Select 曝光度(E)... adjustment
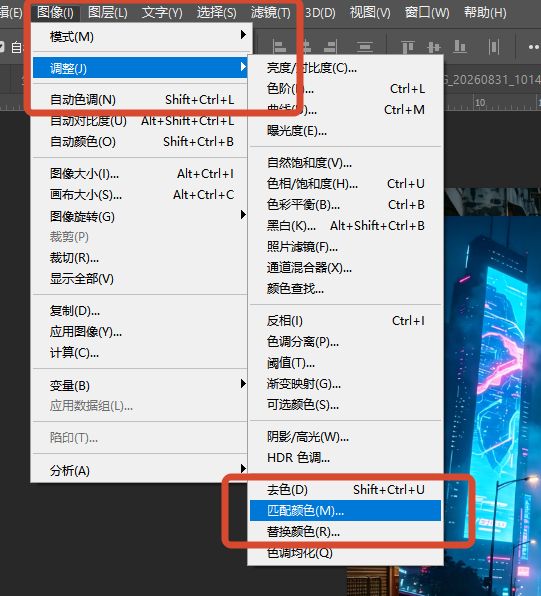Viewport: 541px width, 596px height. 346,131
